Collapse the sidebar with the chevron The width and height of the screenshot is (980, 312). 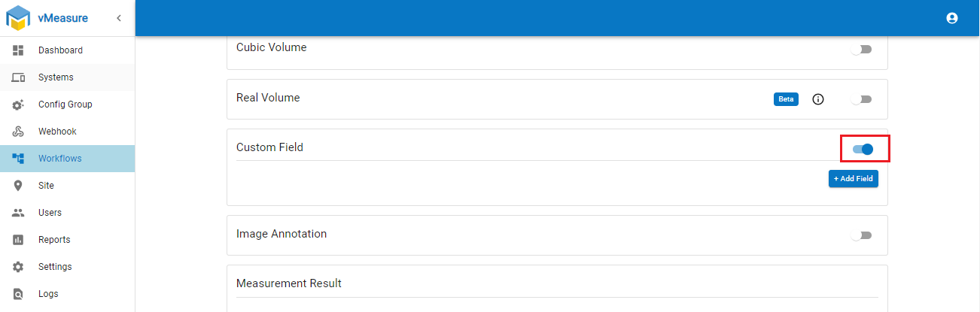coord(119,18)
